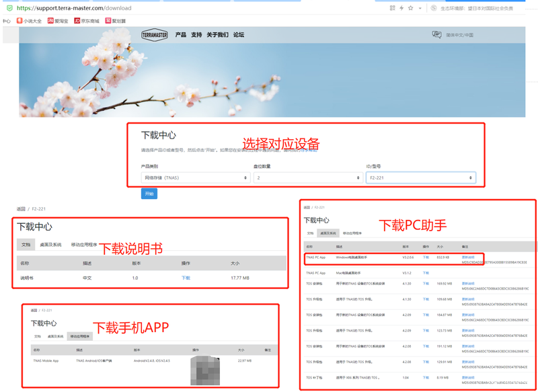Open the QR grid icon in address bar

tap(393, 8)
